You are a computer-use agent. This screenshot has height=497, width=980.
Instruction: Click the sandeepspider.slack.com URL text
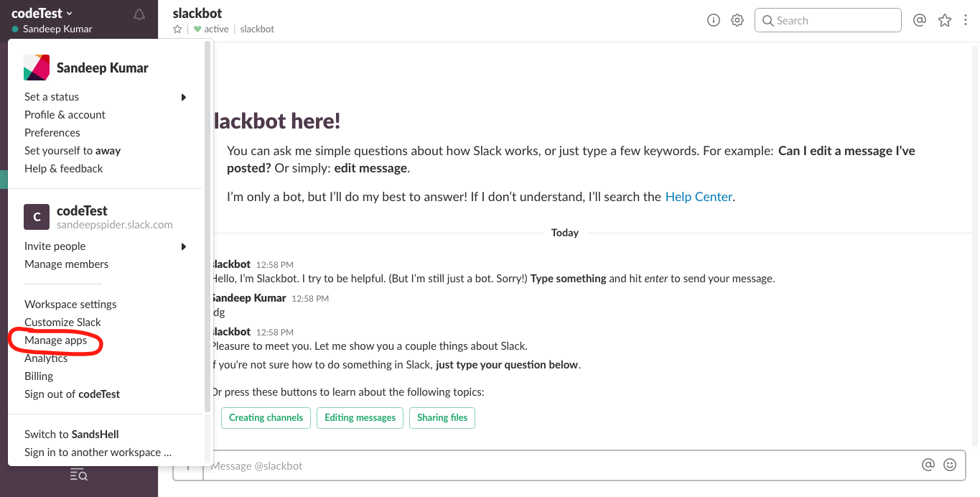[115, 225]
